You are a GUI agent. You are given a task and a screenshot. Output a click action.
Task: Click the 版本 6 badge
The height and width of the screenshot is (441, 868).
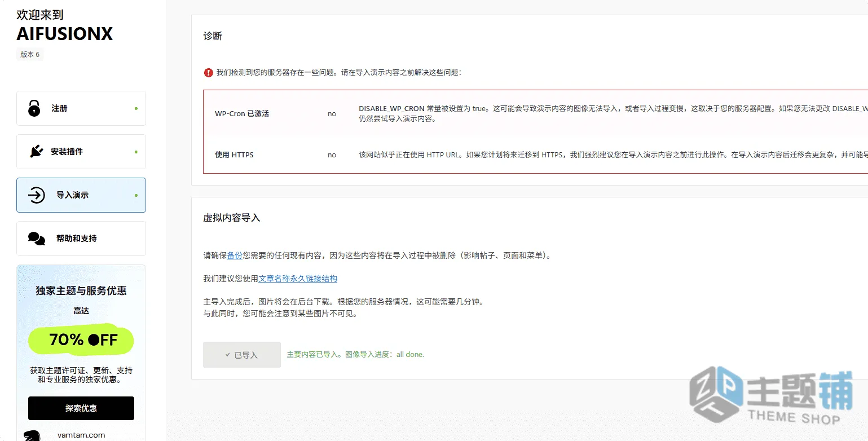coord(30,55)
